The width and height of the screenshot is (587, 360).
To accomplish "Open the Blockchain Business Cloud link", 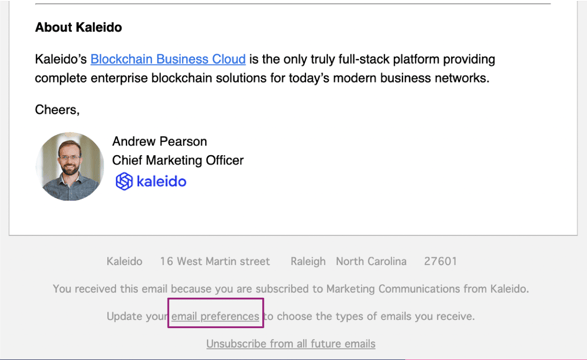I will [x=168, y=59].
